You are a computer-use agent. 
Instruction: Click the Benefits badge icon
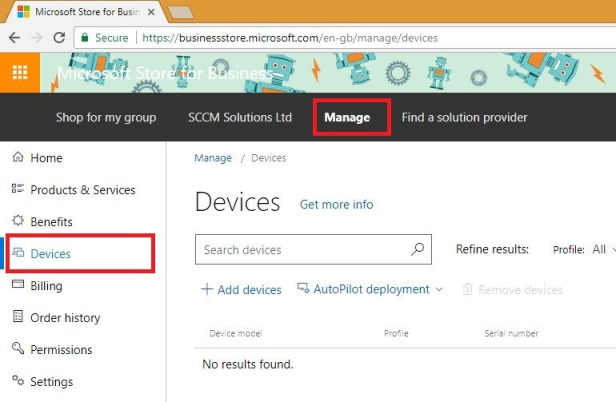point(17,222)
